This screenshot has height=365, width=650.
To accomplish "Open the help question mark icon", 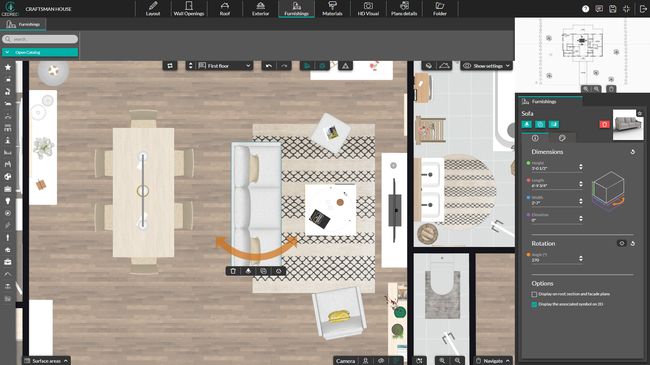I will tap(585, 9).
